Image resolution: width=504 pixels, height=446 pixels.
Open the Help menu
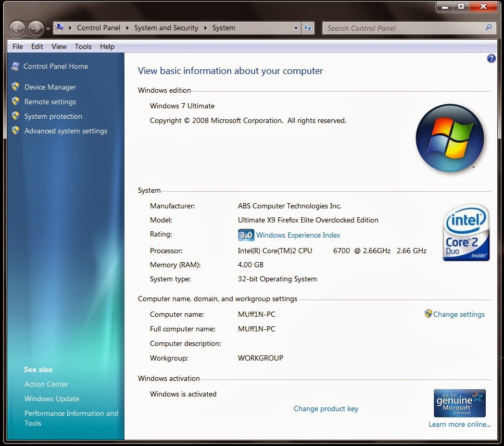point(107,46)
